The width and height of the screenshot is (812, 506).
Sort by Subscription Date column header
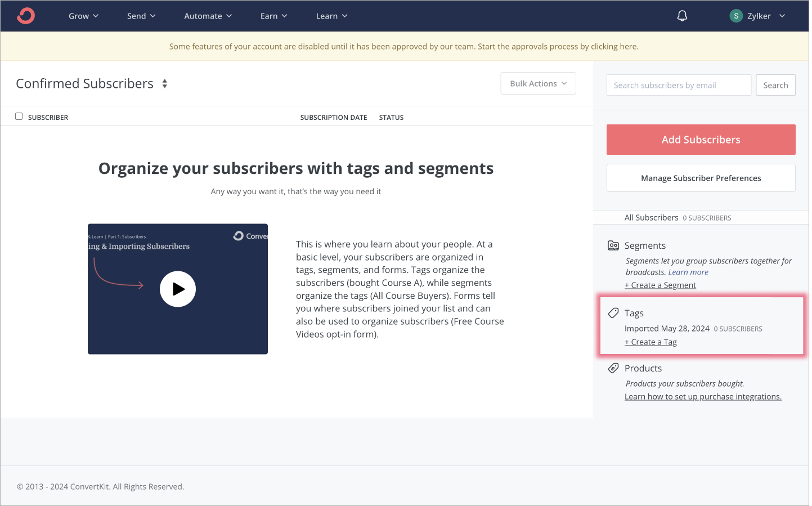334,118
